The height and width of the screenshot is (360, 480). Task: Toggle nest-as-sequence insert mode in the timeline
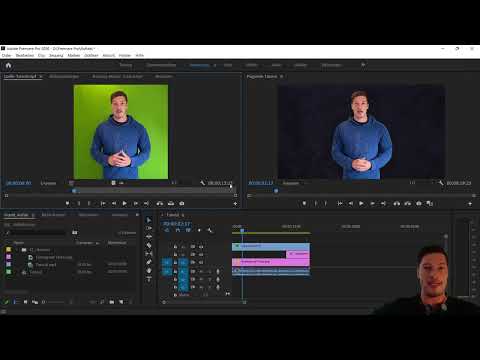click(167, 230)
